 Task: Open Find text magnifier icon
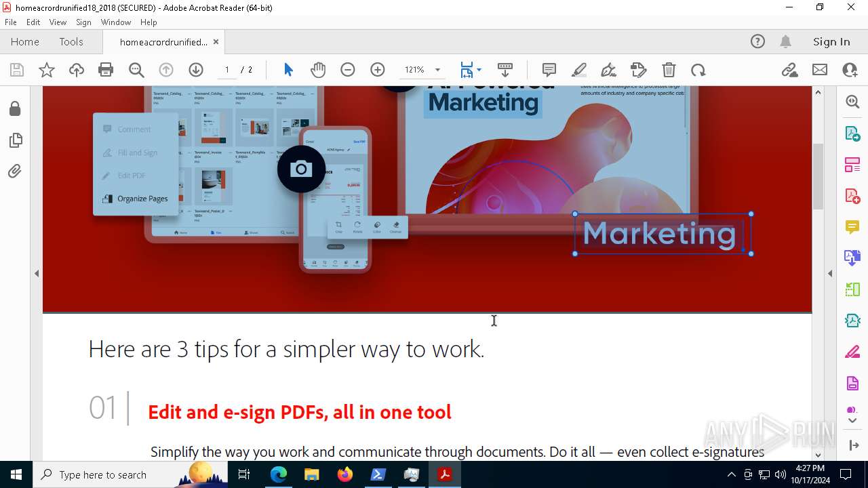click(x=136, y=70)
